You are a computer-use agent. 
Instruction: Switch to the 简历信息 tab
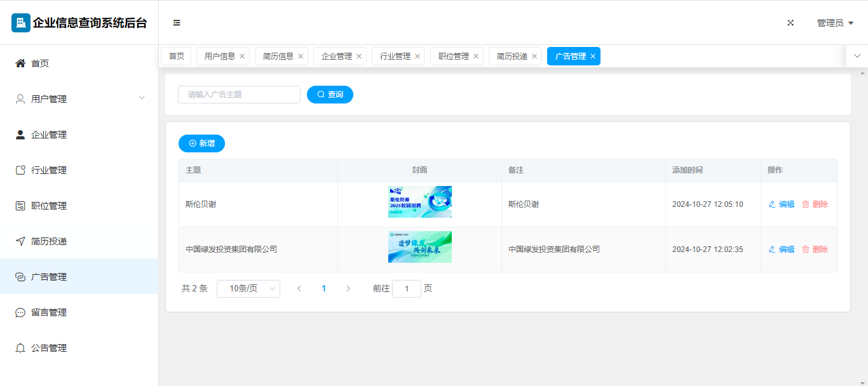coord(278,57)
